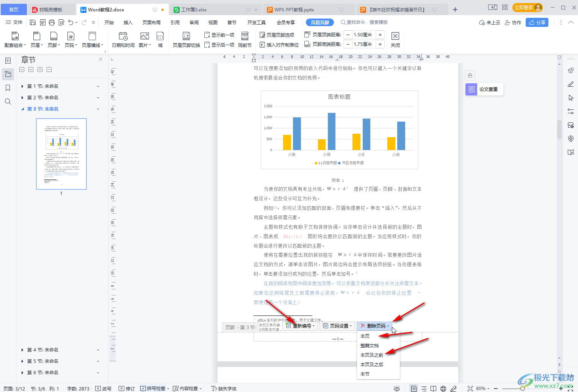
Task: Open the outline panel icon in left sidebar
Action: (8, 61)
